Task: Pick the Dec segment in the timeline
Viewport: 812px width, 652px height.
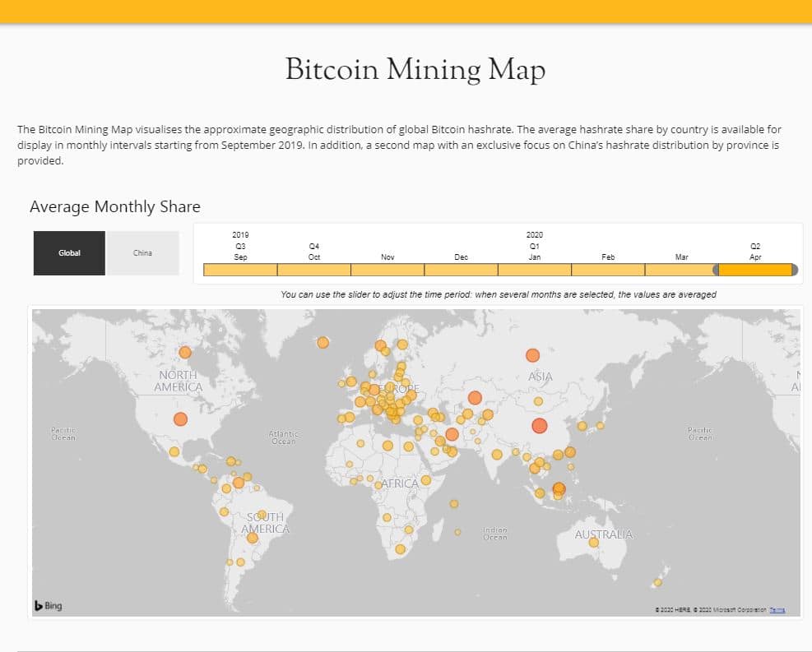Action: coord(461,270)
